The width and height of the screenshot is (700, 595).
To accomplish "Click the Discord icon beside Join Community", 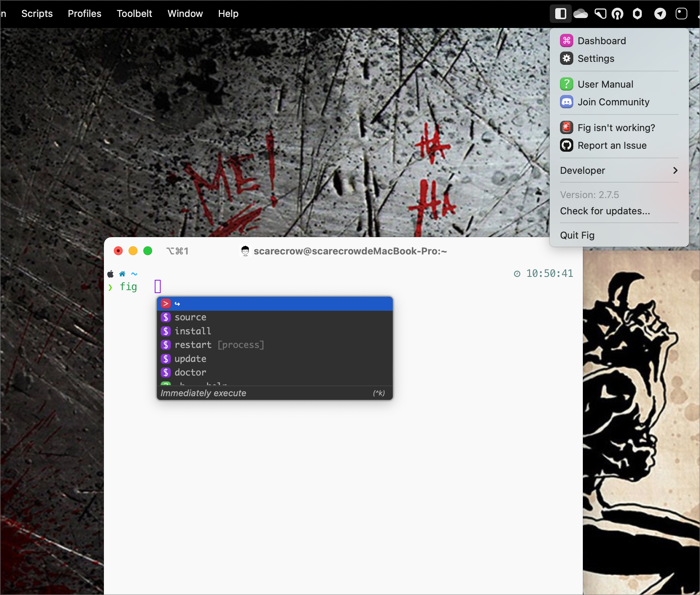I will [567, 102].
